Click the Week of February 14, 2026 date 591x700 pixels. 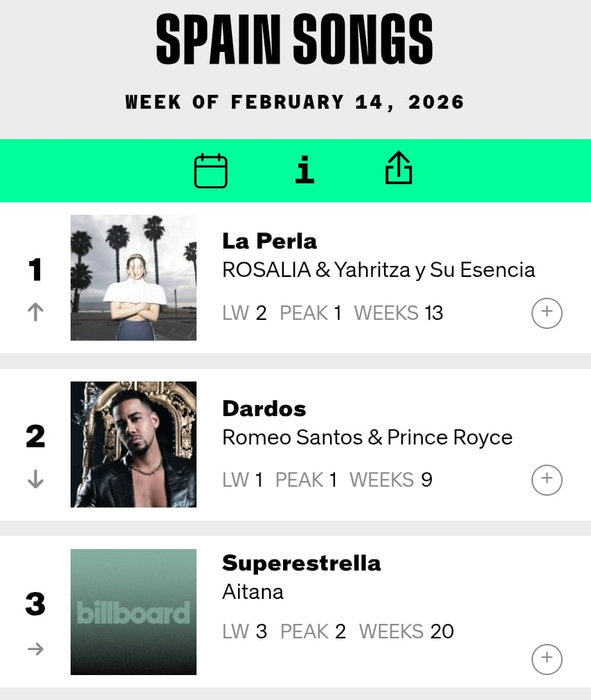coord(295,102)
